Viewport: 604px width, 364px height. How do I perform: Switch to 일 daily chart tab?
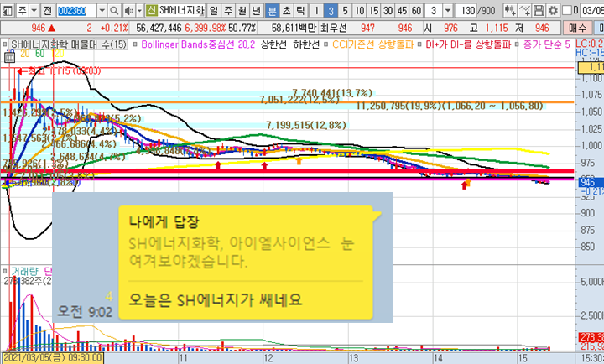click(x=214, y=10)
